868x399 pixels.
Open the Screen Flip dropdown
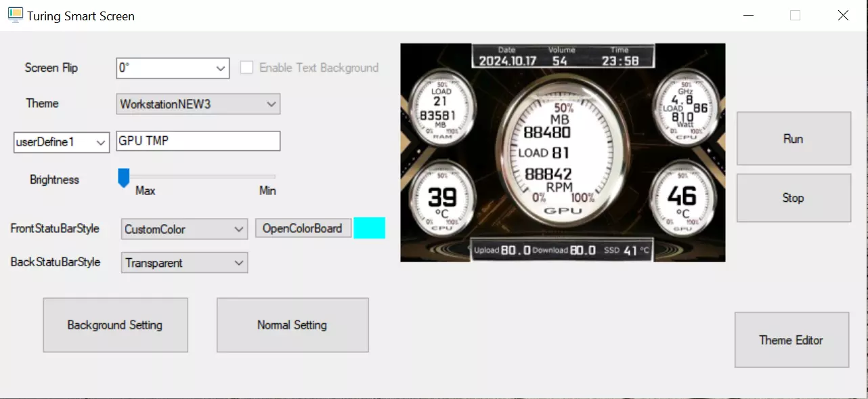173,68
